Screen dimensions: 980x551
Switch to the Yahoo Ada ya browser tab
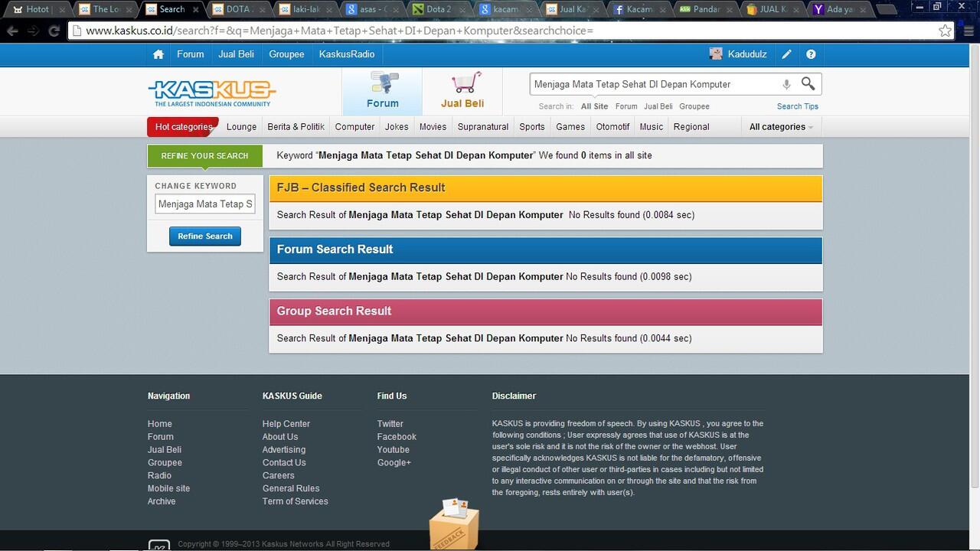[x=840, y=9]
